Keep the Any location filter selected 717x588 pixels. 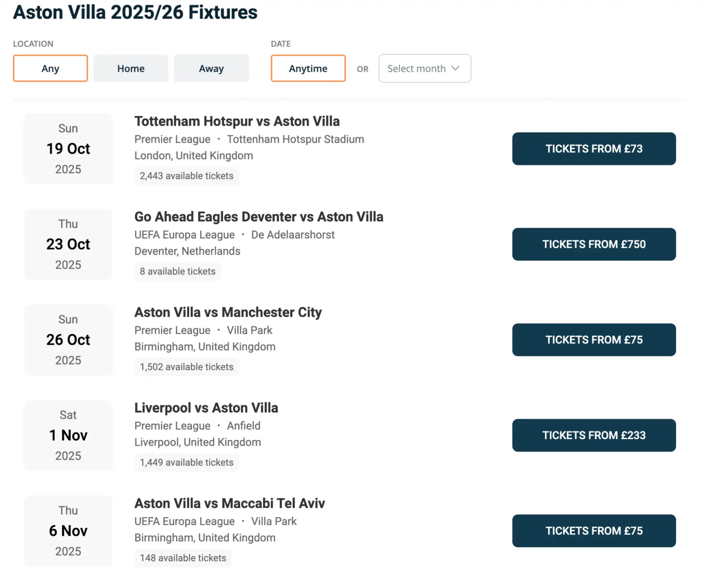50,68
